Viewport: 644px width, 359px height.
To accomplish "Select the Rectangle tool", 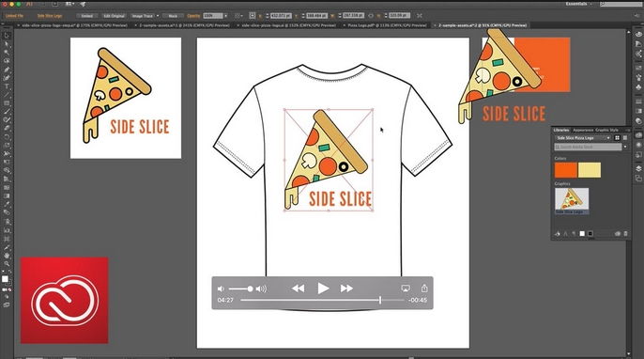I will pyautogui.click(x=7, y=103).
